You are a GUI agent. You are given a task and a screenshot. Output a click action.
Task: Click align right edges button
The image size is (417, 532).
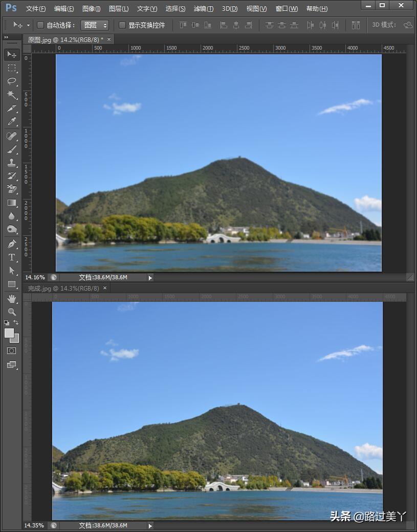point(249,25)
